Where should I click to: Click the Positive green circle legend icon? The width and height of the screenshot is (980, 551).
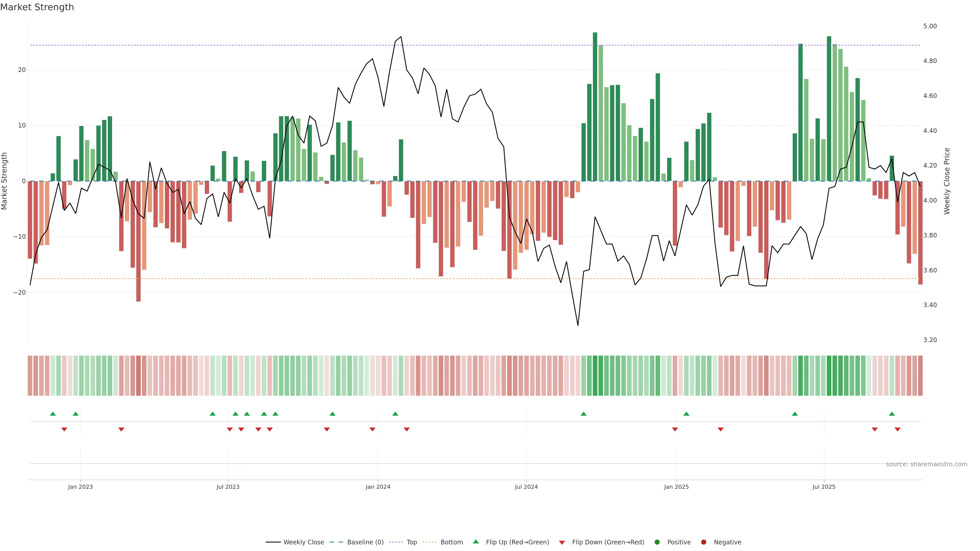coord(657,542)
